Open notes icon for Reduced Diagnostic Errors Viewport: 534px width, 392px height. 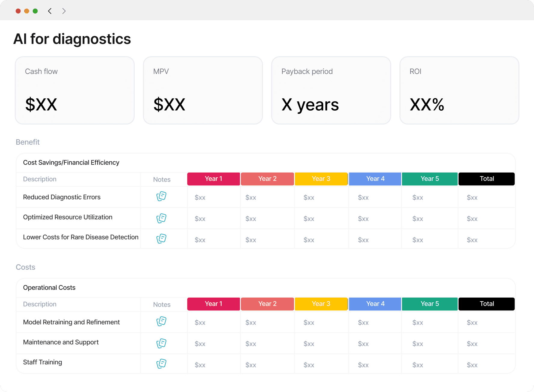[161, 196]
